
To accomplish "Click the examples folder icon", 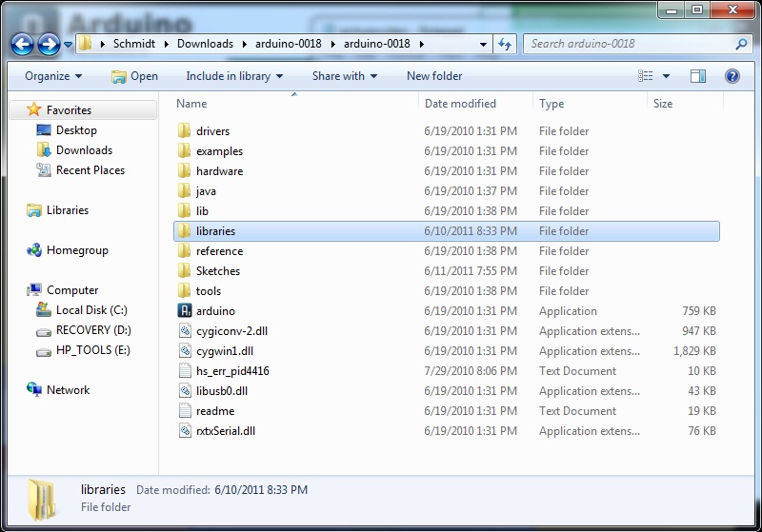I will (x=184, y=150).
